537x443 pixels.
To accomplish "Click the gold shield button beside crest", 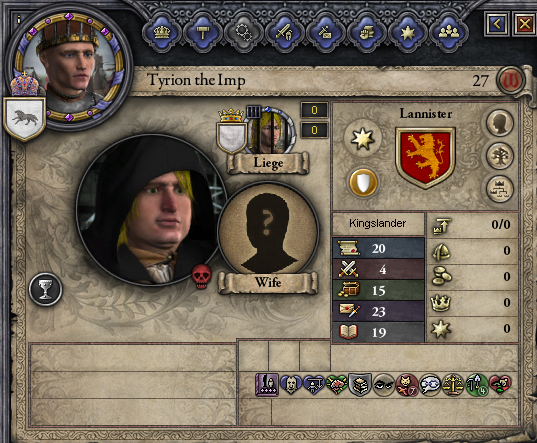I will pos(363,182).
